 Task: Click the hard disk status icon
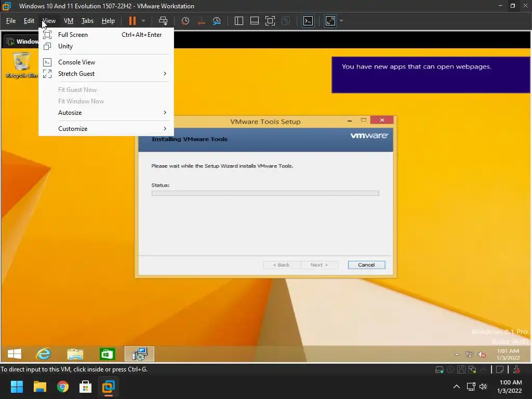[x=439, y=369]
